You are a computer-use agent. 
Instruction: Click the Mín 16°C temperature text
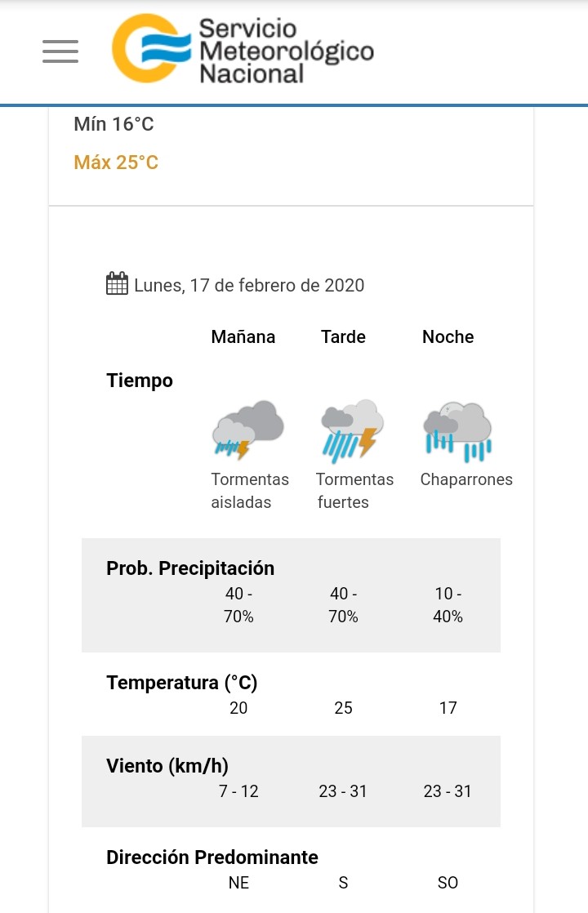click(x=114, y=124)
